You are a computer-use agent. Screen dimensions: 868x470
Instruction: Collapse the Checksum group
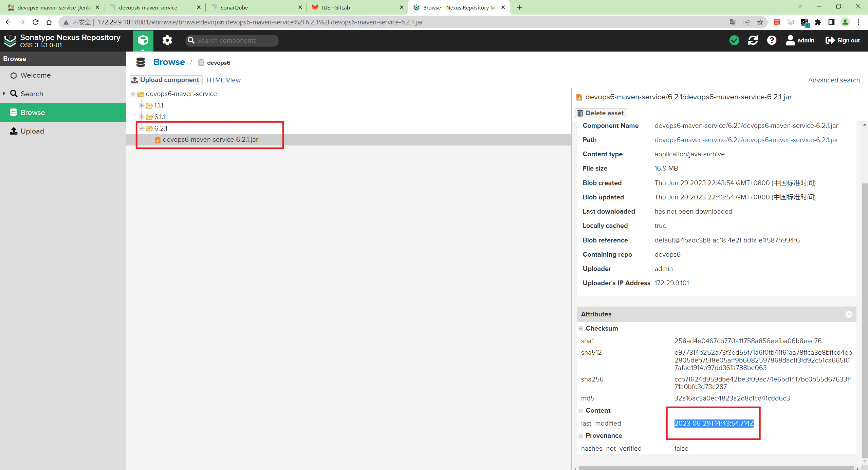click(581, 329)
